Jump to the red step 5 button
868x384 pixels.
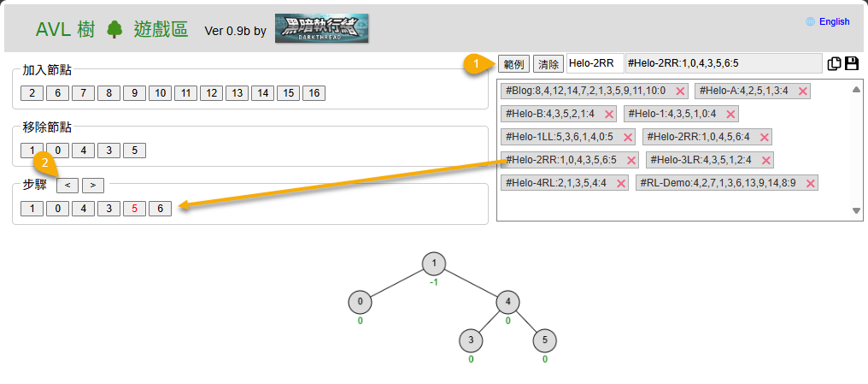tap(134, 208)
